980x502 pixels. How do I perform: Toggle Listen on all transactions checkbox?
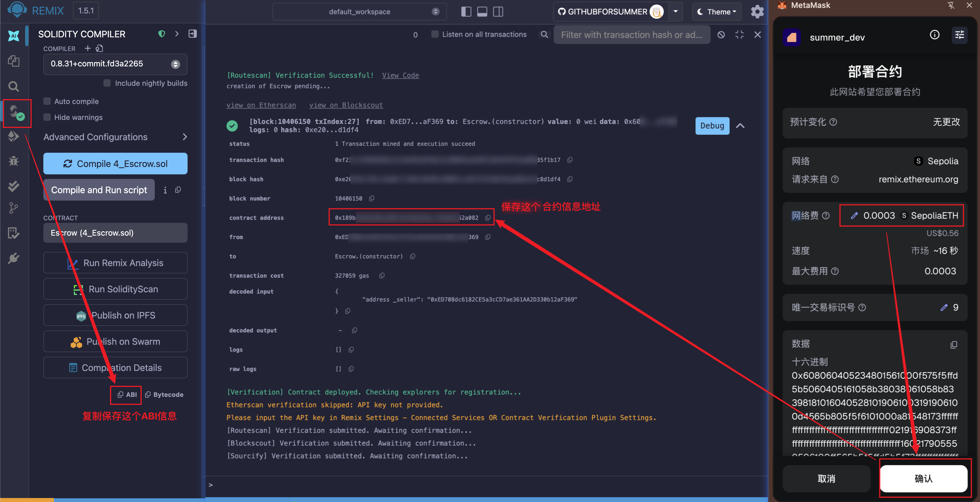pos(435,34)
